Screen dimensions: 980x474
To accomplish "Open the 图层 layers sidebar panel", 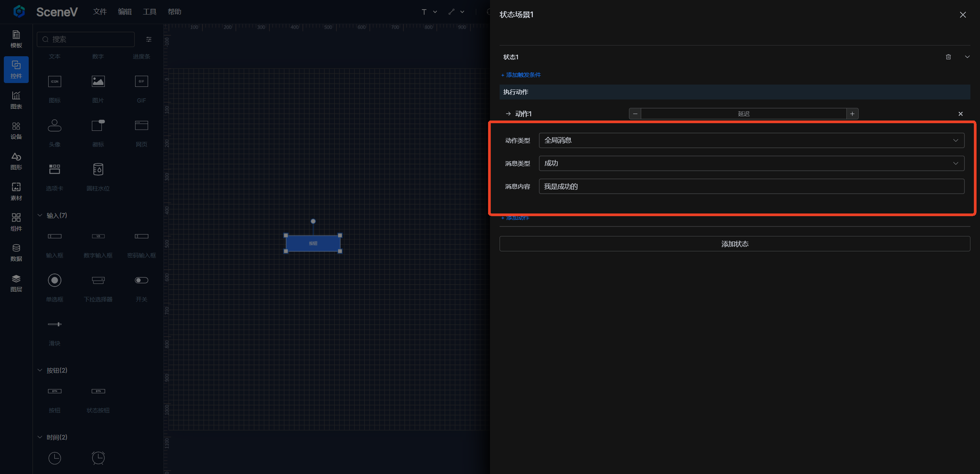I will click(x=16, y=283).
